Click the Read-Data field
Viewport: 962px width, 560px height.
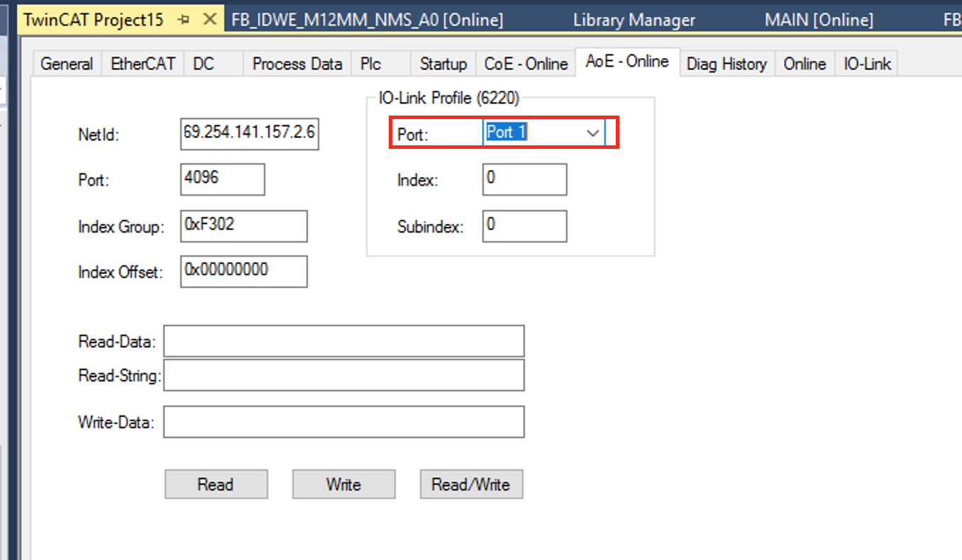pyautogui.click(x=344, y=341)
